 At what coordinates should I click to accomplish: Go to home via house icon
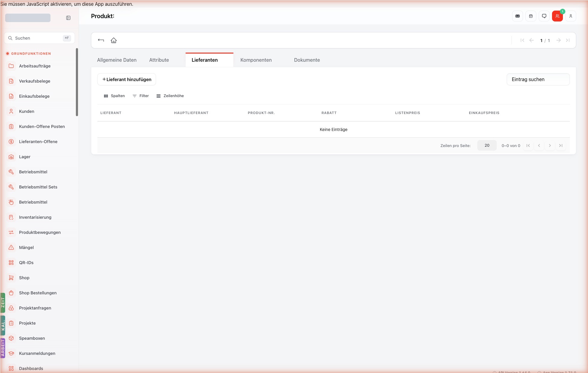(x=114, y=40)
